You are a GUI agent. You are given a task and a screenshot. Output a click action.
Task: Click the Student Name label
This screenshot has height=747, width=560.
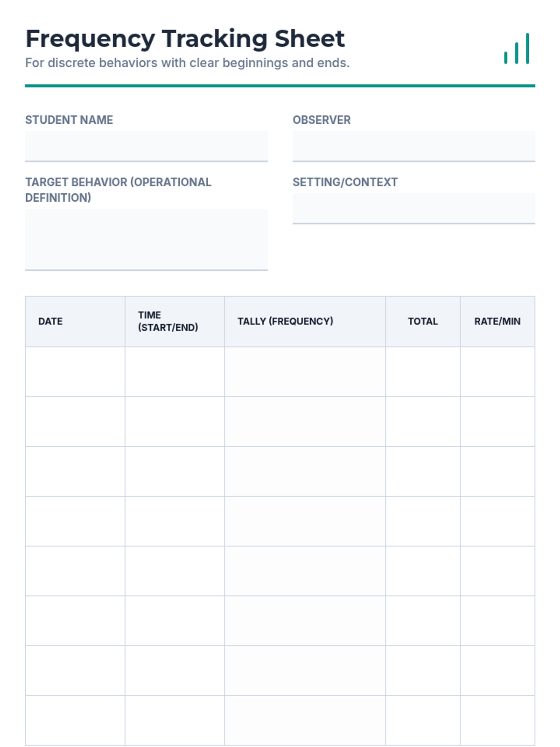(x=69, y=120)
